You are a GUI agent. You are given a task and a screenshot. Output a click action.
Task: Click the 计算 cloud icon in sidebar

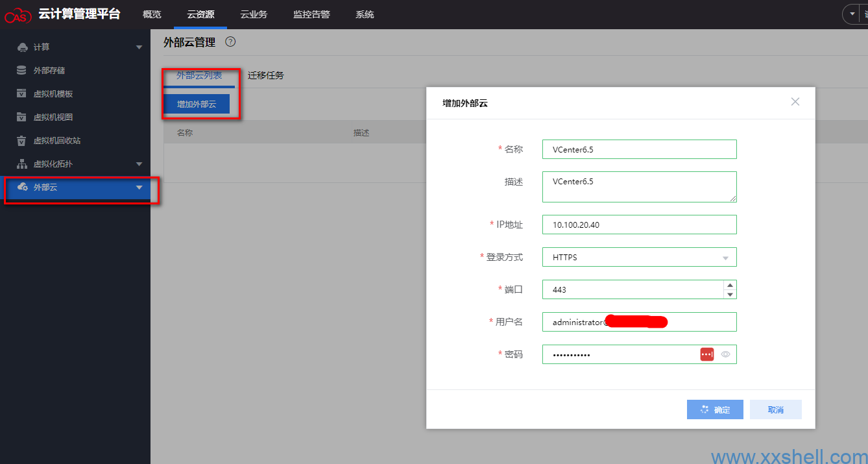point(22,47)
